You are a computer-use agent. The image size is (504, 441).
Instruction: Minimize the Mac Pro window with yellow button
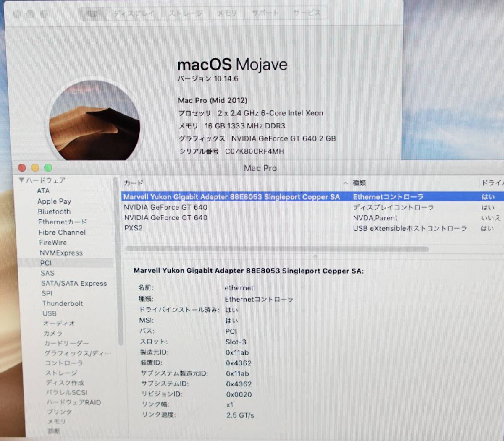[35, 168]
